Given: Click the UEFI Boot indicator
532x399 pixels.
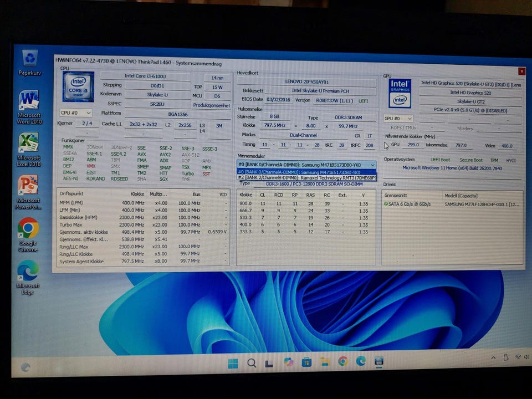Looking at the screenshot, I should point(440,160).
